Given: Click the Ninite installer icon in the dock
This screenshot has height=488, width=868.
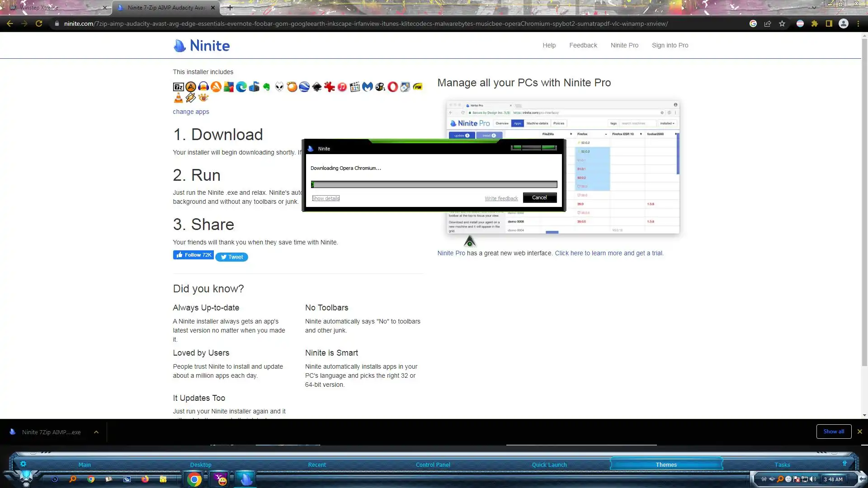Looking at the screenshot, I should (246, 479).
